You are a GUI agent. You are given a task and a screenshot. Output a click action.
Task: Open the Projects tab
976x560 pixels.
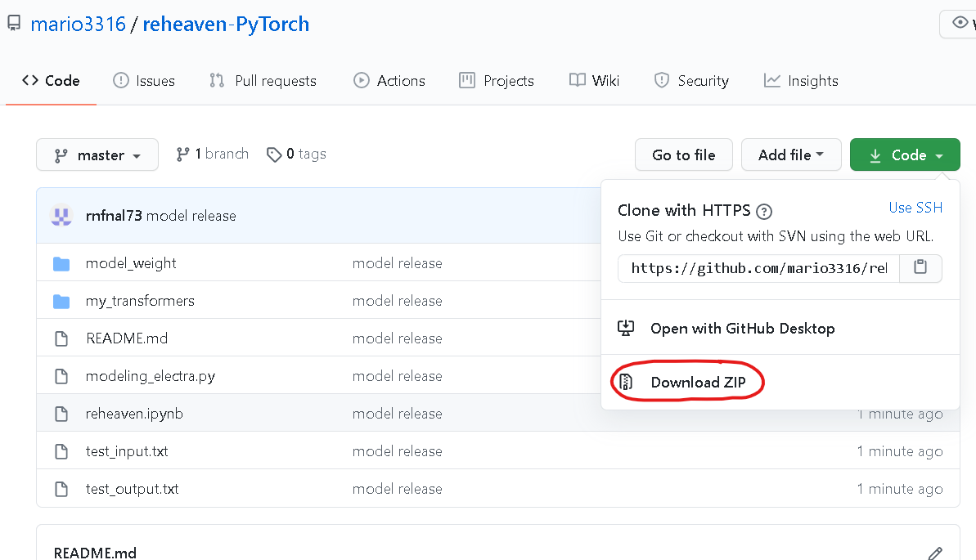pyautogui.click(x=497, y=81)
